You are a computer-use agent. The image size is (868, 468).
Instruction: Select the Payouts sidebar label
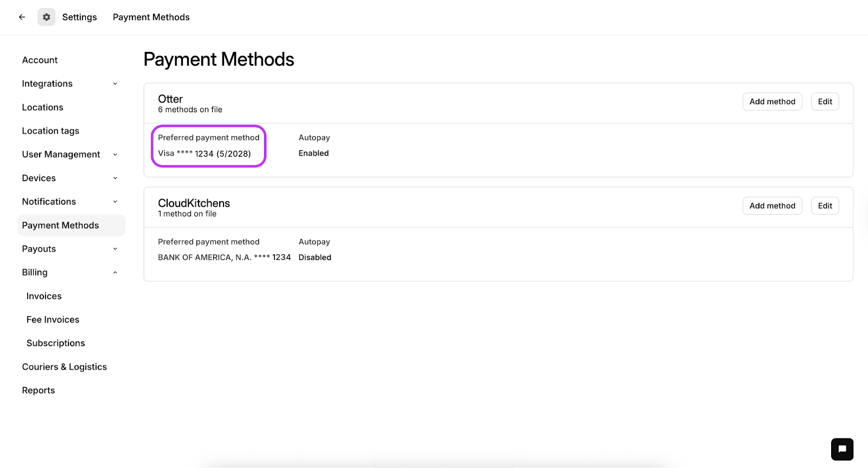point(39,249)
